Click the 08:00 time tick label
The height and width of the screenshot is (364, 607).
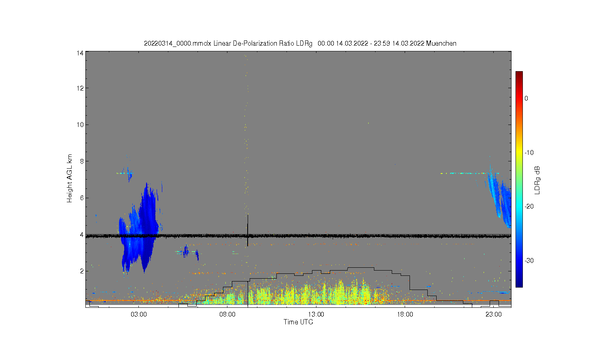pyautogui.click(x=227, y=315)
